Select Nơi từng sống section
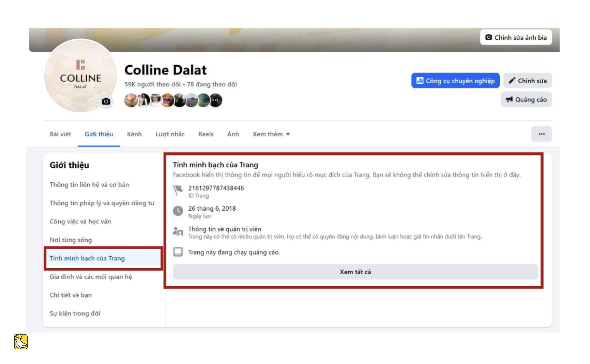The height and width of the screenshot is (364, 590). pos(71,240)
